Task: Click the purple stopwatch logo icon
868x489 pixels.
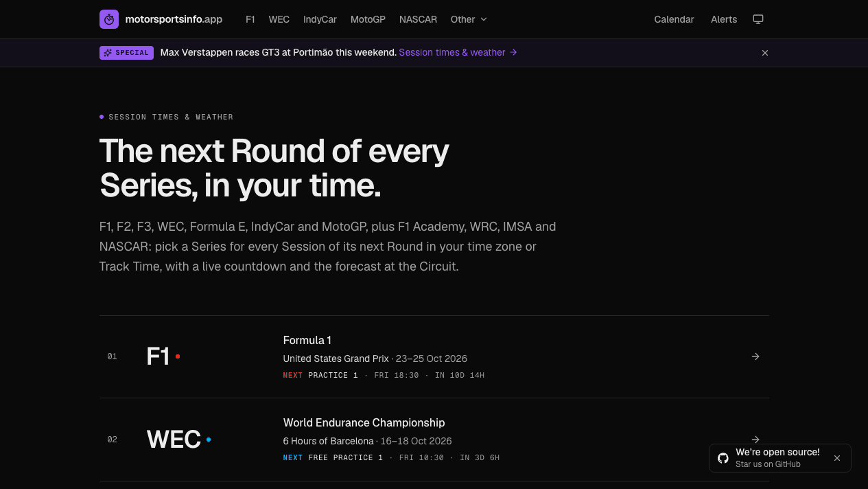Action: click(x=109, y=19)
